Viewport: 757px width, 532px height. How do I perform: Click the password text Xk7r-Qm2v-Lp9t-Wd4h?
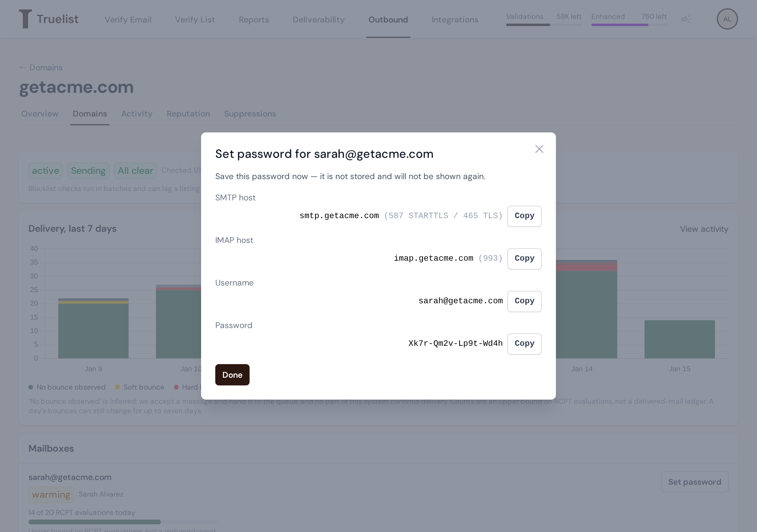pos(455,343)
